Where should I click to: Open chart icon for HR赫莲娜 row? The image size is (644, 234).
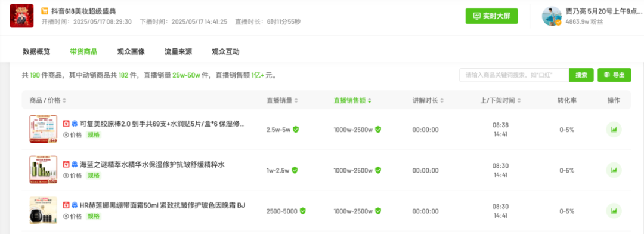point(614,211)
